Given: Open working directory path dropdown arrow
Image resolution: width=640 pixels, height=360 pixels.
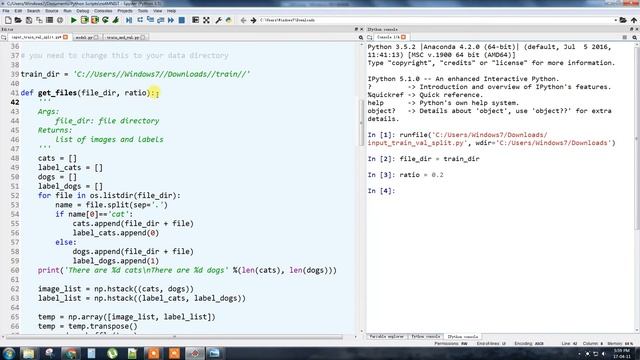Looking at the screenshot, I should point(616,20).
